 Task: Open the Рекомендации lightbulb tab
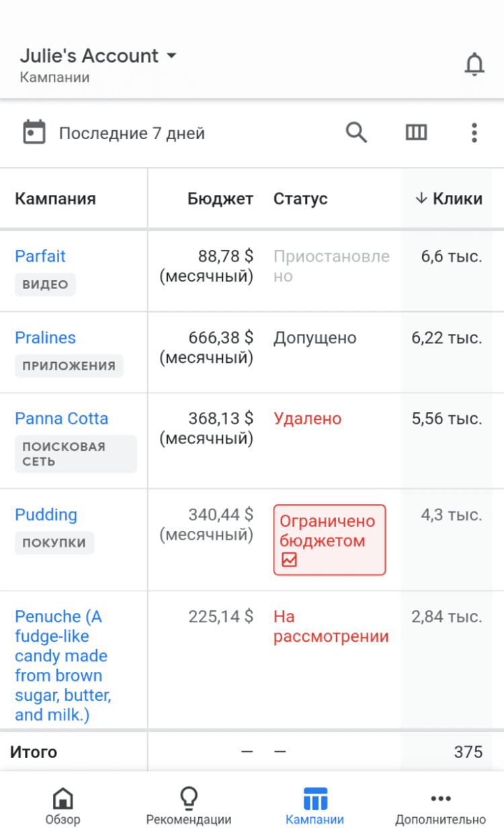coord(189,806)
